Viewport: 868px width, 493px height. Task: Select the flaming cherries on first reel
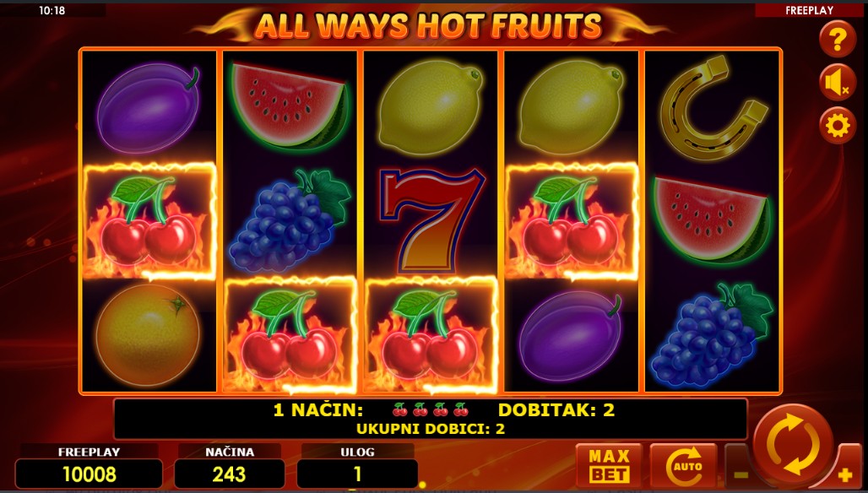(x=149, y=221)
